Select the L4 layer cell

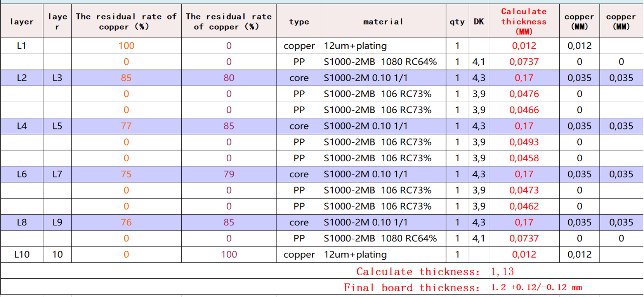click(22, 126)
